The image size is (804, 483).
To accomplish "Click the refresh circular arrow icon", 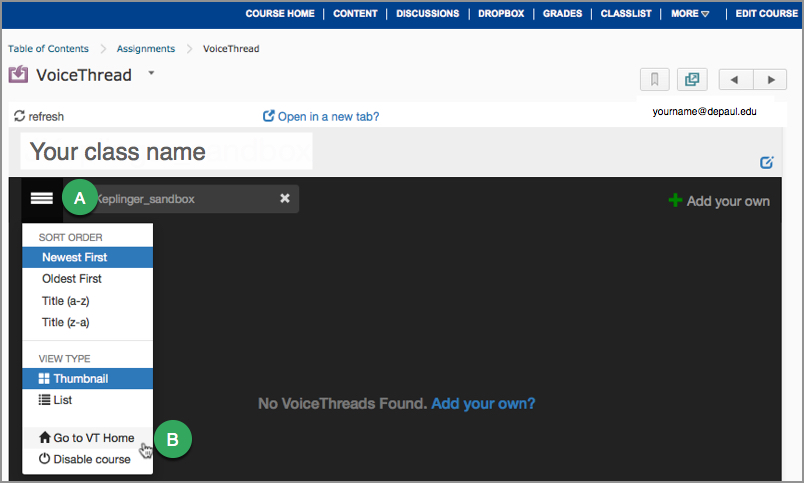I will (x=19, y=116).
